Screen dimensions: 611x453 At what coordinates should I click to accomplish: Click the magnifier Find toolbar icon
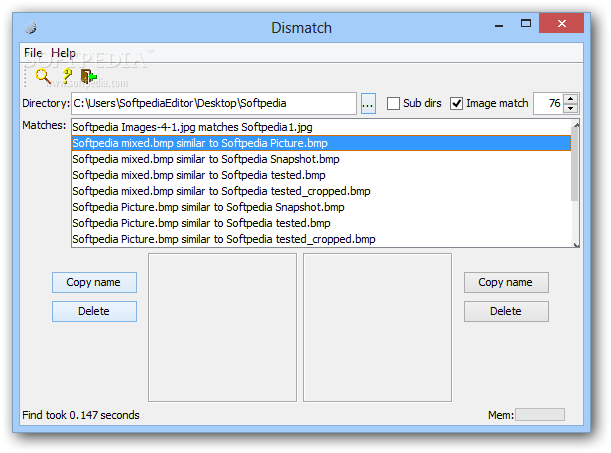coord(43,76)
